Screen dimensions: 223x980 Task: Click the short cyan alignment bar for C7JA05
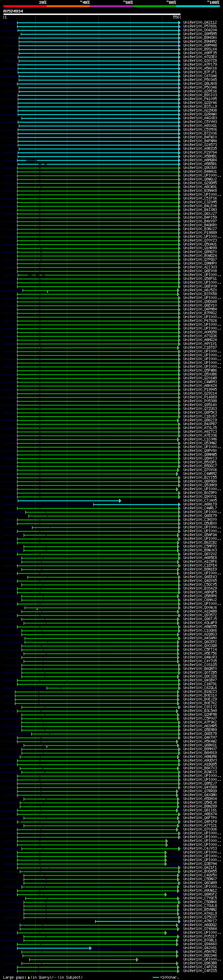click(x=69, y=501)
